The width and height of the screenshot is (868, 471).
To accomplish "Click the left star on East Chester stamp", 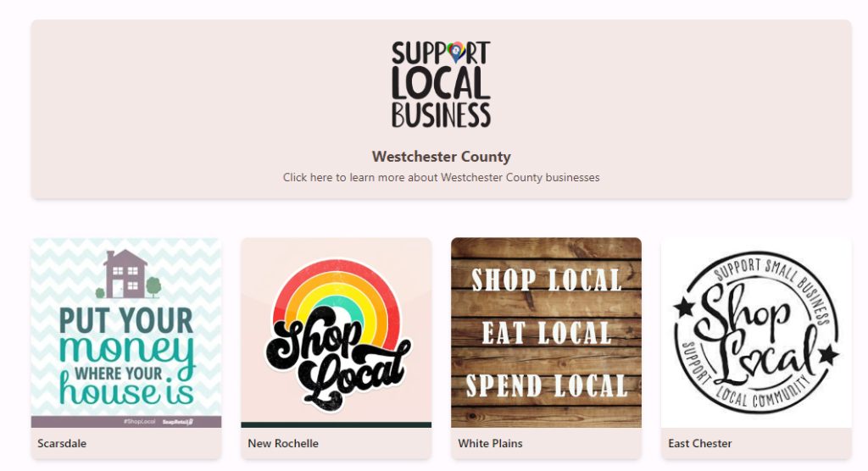I will point(684,308).
